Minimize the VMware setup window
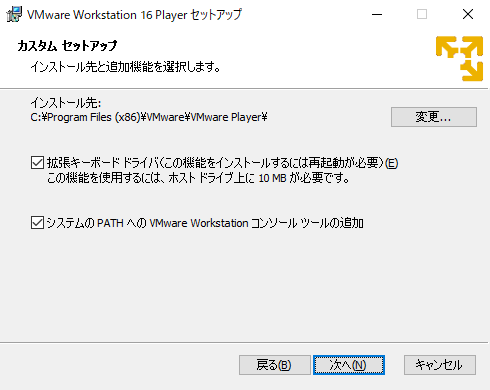Viewport: 490px width, 390px height. [377, 15]
